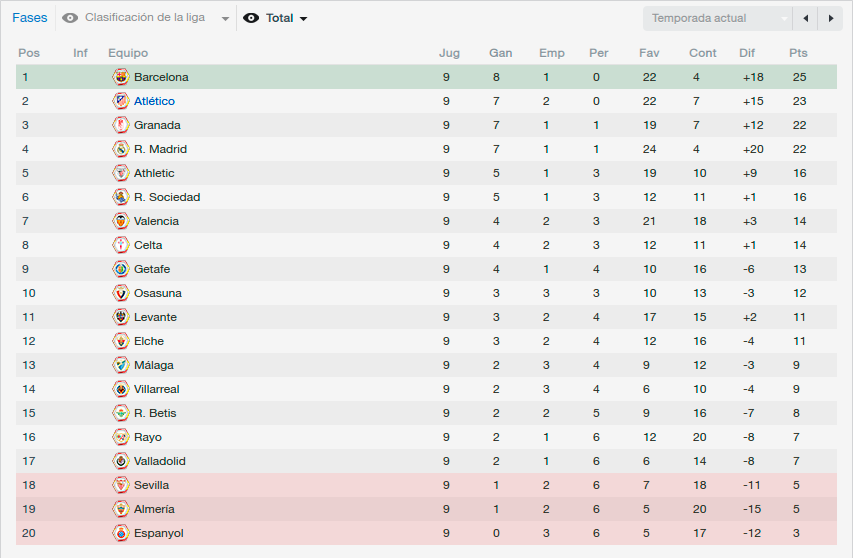853x558 pixels.
Task: Select the Espanyol club crest
Action: click(x=121, y=533)
